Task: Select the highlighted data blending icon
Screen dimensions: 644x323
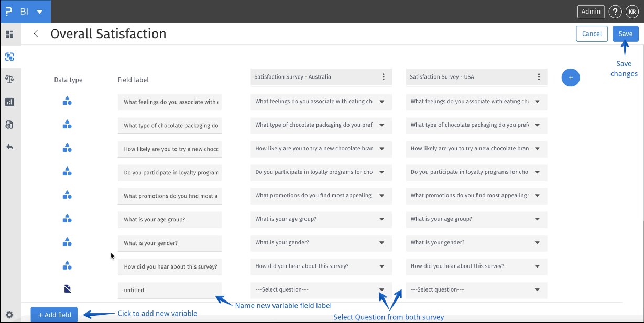Action: (9, 57)
